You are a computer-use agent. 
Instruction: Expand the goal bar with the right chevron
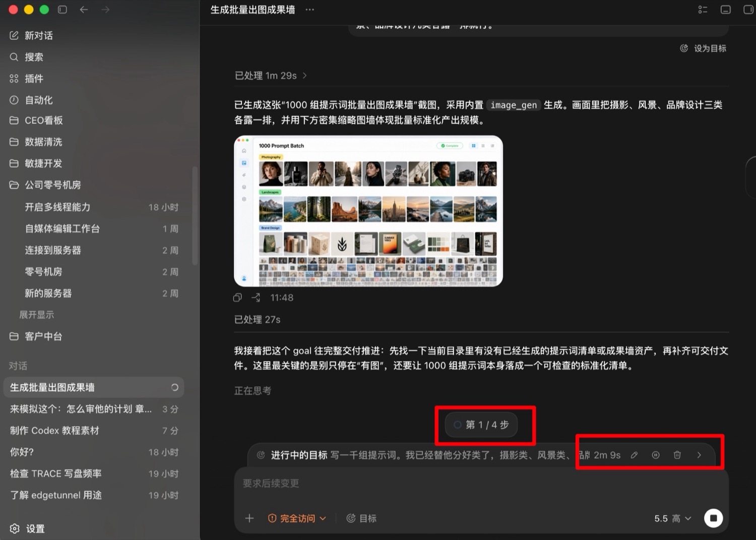point(699,455)
